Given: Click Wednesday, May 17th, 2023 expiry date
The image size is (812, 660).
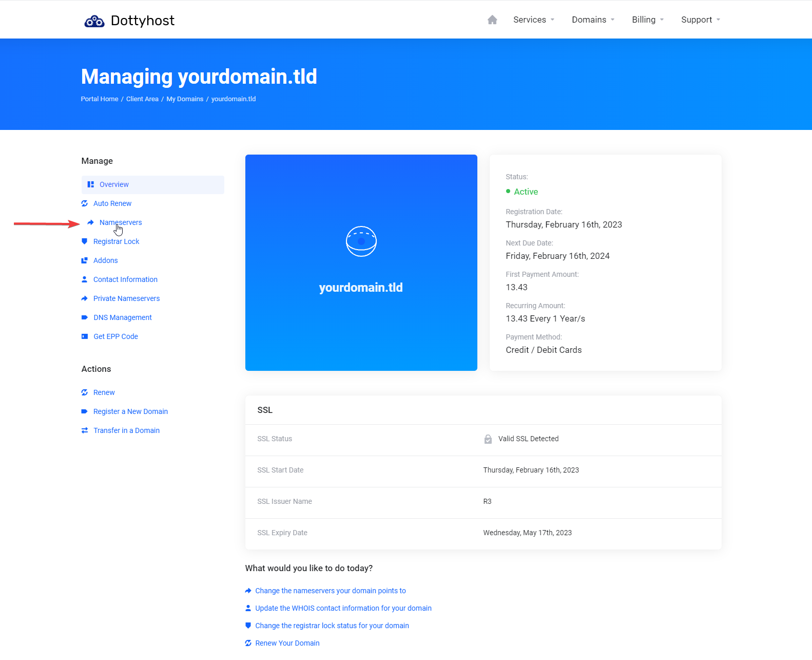Looking at the screenshot, I should [x=527, y=533].
